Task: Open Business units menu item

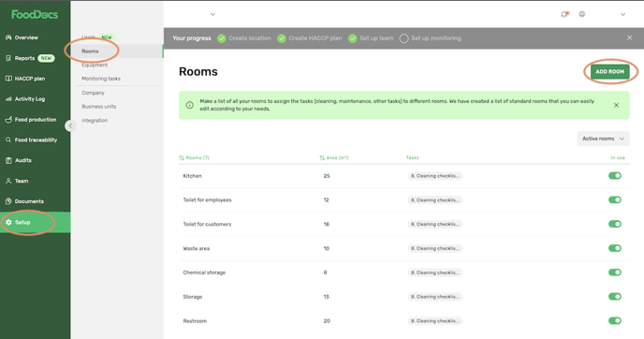Action: pyautogui.click(x=99, y=107)
